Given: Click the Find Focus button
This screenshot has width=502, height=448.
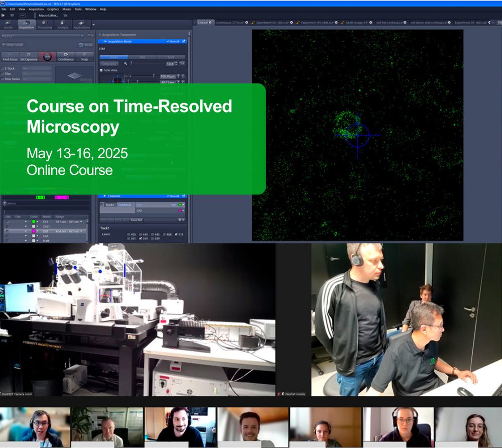Looking at the screenshot, I should (10, 57).
